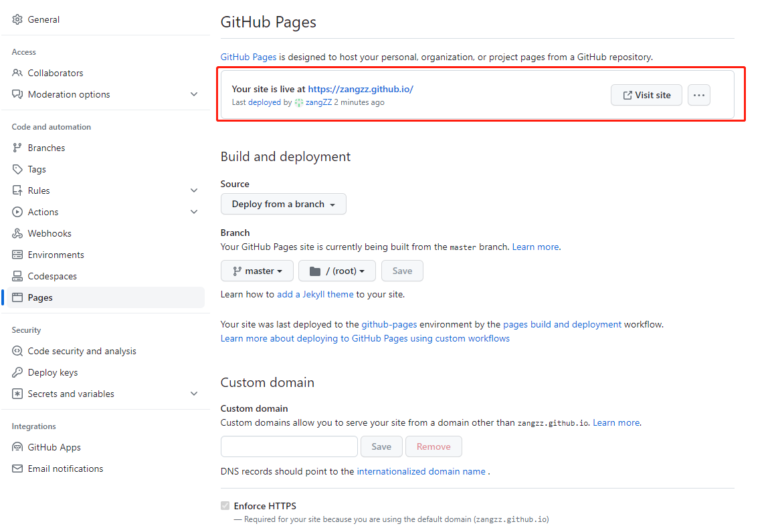This screenshot has height=532, width=776.
Task: Click the Email notifications envelope icon
Action: 17,469
